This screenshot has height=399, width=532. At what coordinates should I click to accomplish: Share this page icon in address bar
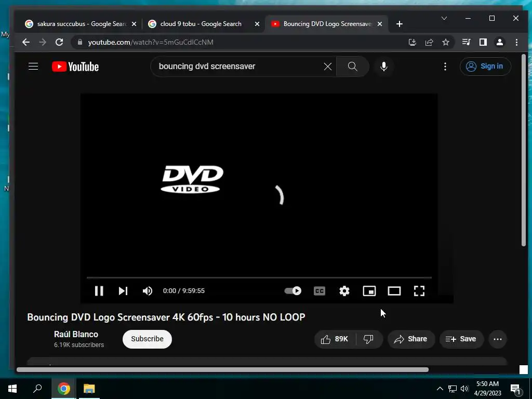click(x=429, y=42)
